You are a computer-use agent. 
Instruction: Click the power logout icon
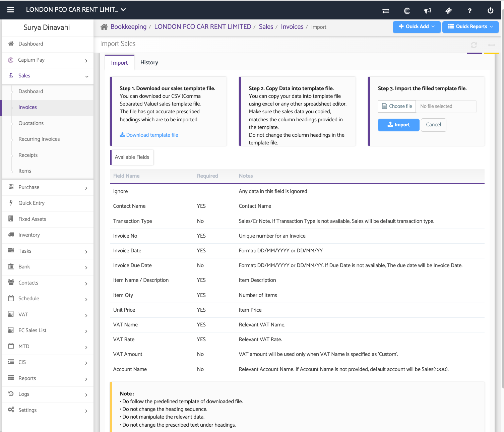[490, 11]
